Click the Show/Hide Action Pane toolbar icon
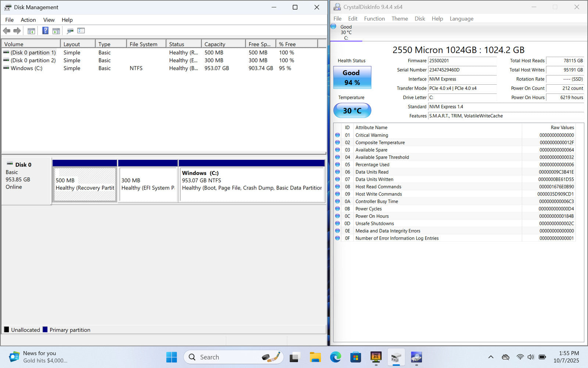 tap(56, 31)
